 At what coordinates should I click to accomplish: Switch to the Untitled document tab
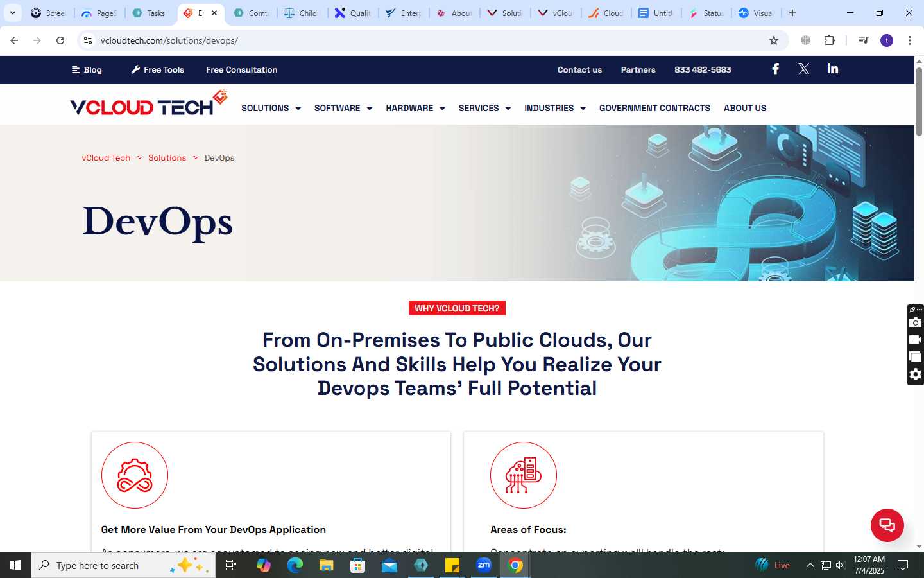click(655, 13)
